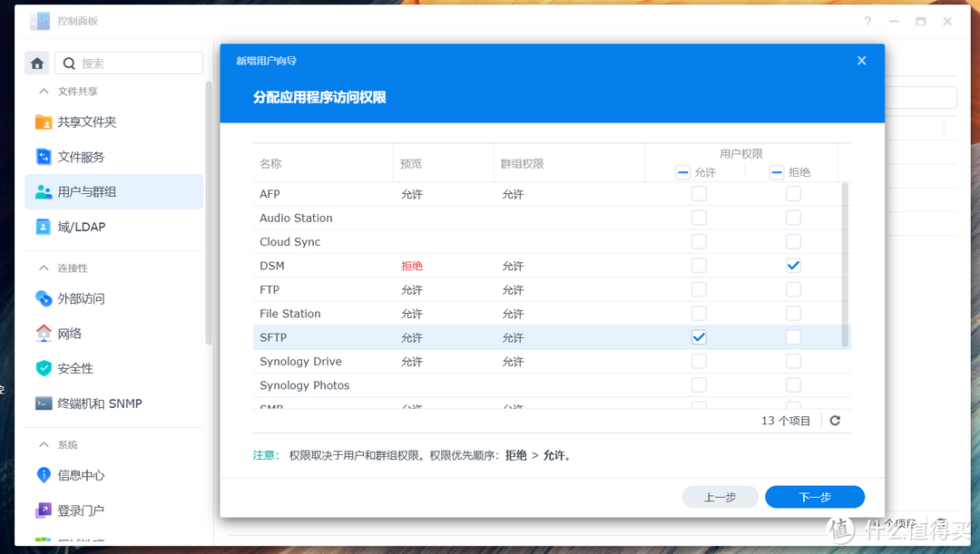Click inside the 搜索 search field
The image size is (980, 554).
(x=127, y=63)
